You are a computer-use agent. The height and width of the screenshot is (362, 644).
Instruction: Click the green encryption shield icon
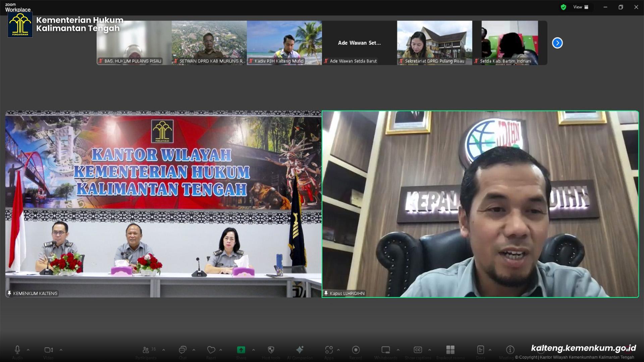[x=563, y=7]
